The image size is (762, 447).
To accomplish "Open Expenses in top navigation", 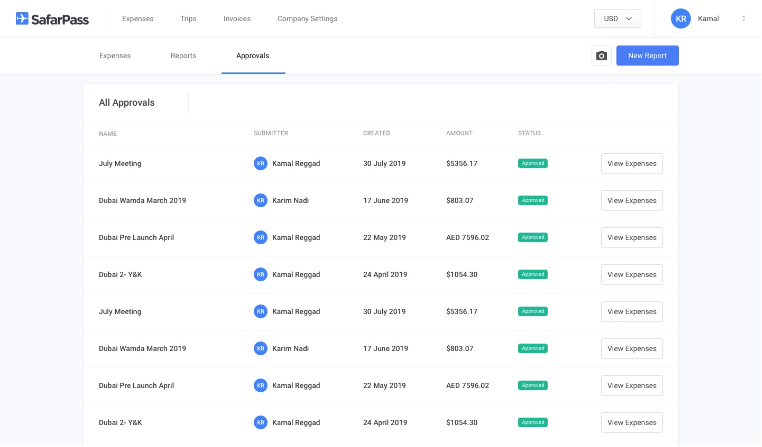I will (138, 18).
